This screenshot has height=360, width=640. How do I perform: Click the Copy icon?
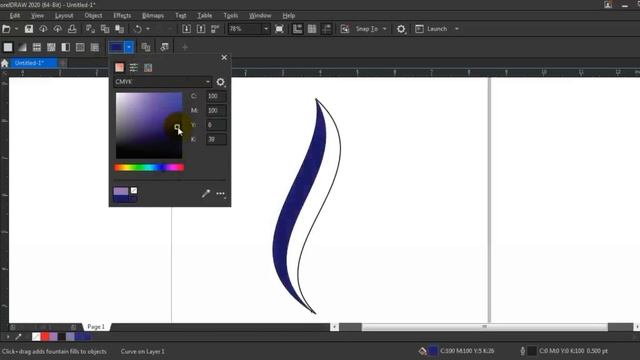pos(105,29)
